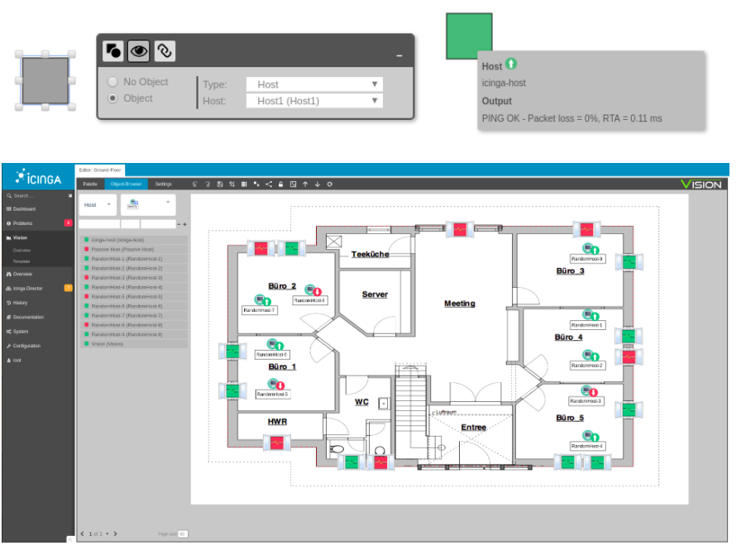Click the link chain icon in properties panel
This screenshot has height=560, width=746.
(164, 51)
